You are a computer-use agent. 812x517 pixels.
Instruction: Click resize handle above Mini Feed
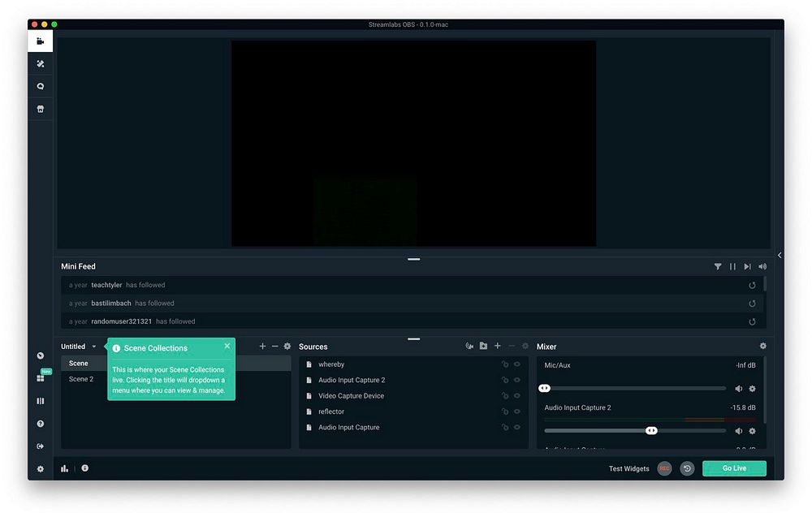click(x=414, y=259)
